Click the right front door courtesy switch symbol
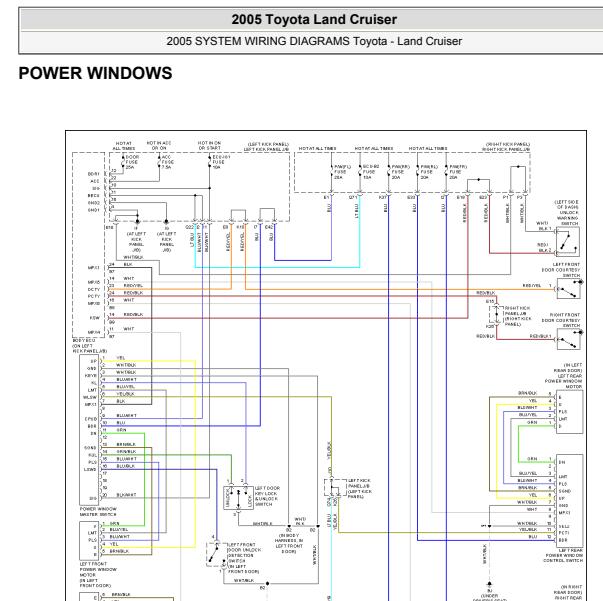Image resolution: width=603 pixels, height=601 pixels. coord(568,339)
